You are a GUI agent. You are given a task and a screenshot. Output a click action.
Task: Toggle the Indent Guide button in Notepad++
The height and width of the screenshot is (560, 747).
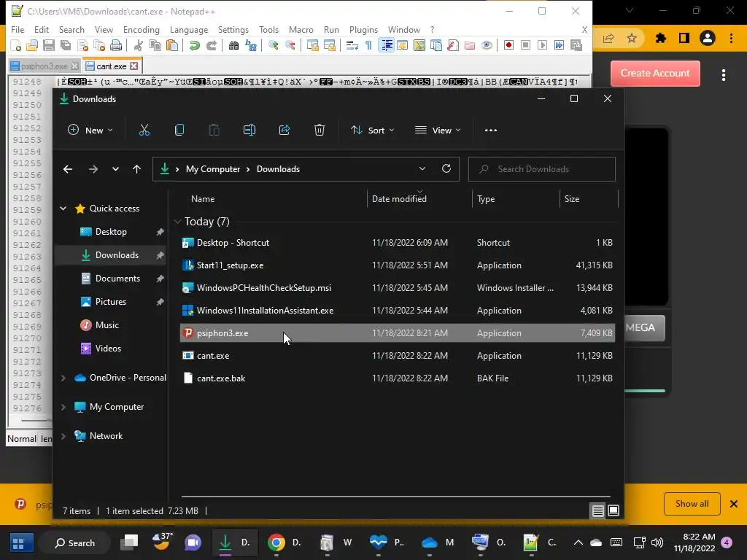pyautogui.click(x=387, y=45)
